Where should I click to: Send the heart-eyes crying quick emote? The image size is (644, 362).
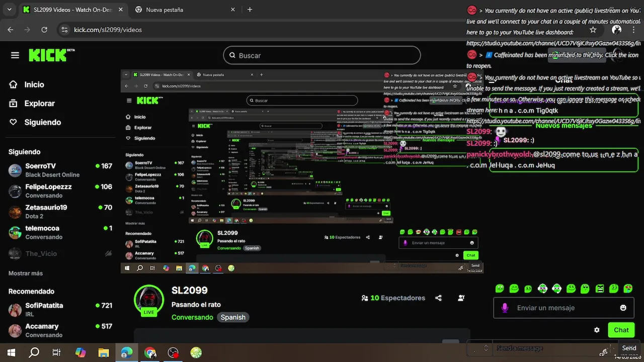click(x=628, y=289)
